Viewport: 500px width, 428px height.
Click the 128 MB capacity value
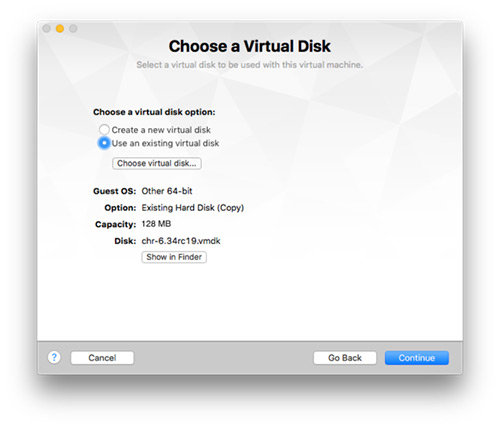click(x=156, y=224)
